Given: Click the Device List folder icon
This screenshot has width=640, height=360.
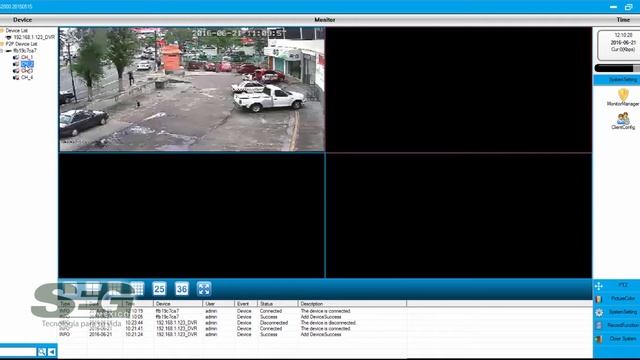Looking at the screenshot, I should click(x=2, y=31).
